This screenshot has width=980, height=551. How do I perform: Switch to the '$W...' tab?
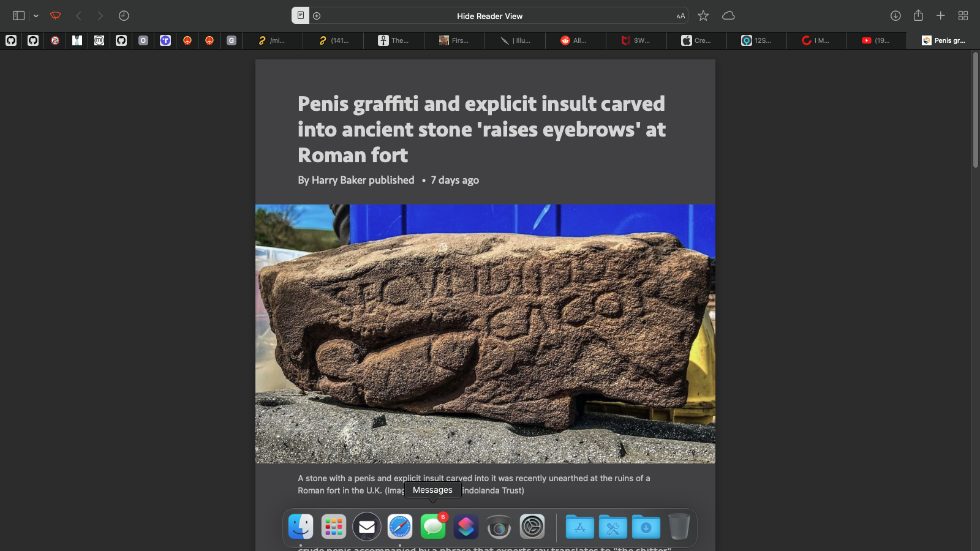pos(636,40)
